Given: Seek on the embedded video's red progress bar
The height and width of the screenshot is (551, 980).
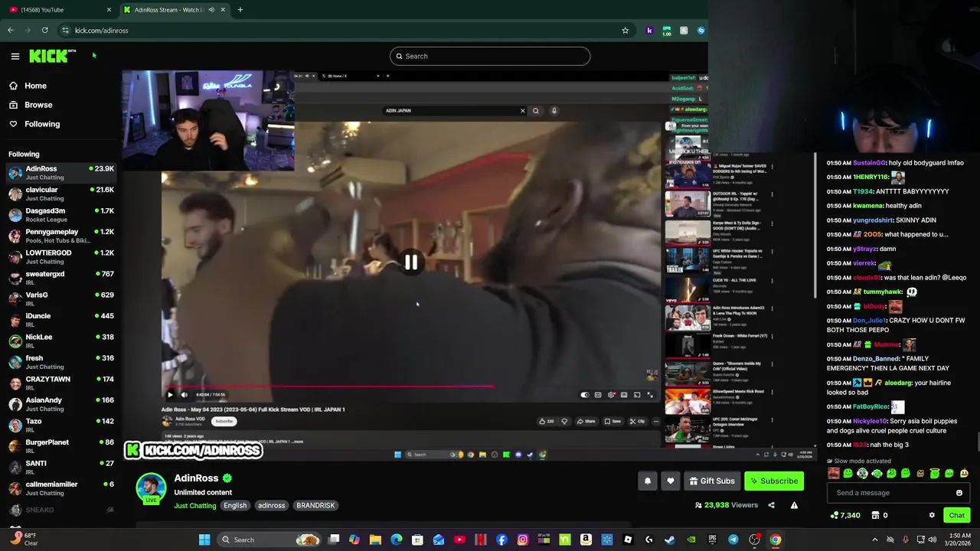Looking at the screenshot, I should point(410,386).
